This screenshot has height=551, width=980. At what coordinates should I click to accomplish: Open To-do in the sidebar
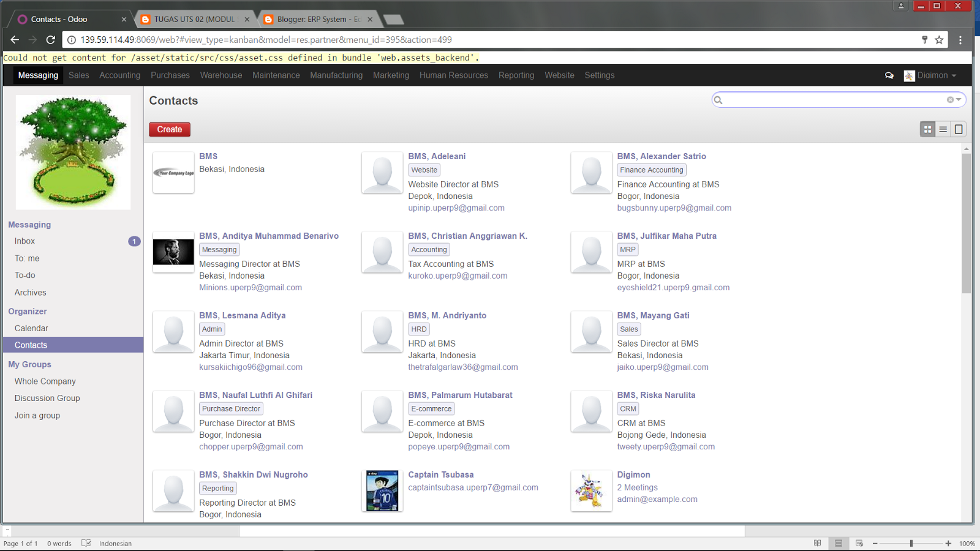pos(25,275)
